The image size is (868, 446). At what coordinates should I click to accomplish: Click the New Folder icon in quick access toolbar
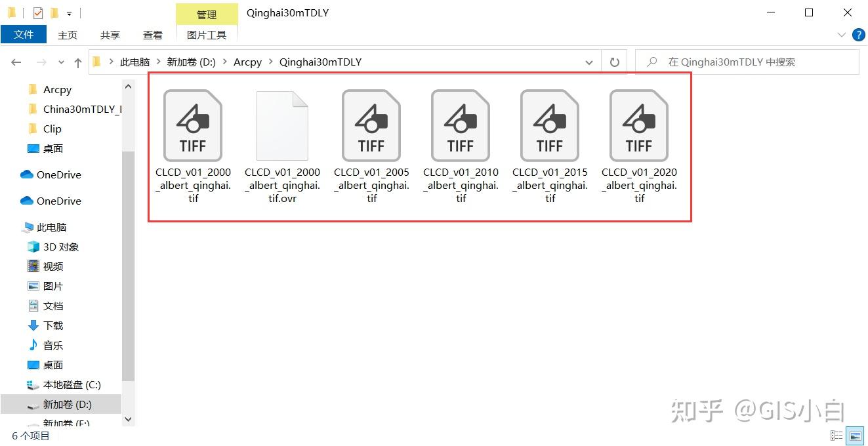[55, 12]
